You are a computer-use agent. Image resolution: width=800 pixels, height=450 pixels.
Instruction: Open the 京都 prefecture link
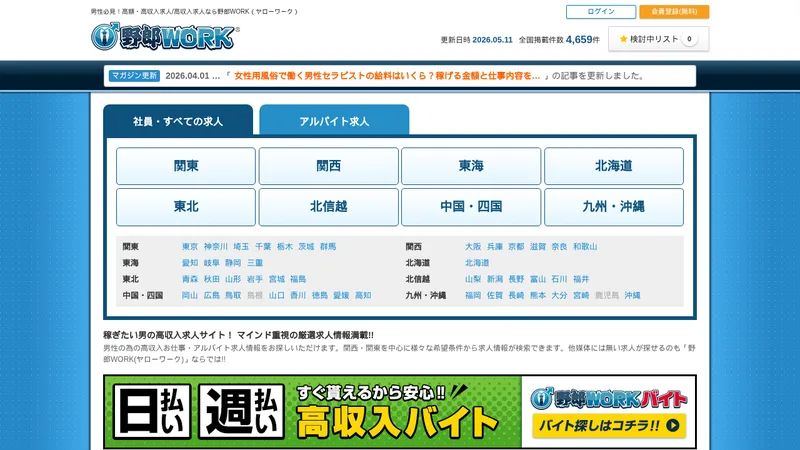click(516, 246)
